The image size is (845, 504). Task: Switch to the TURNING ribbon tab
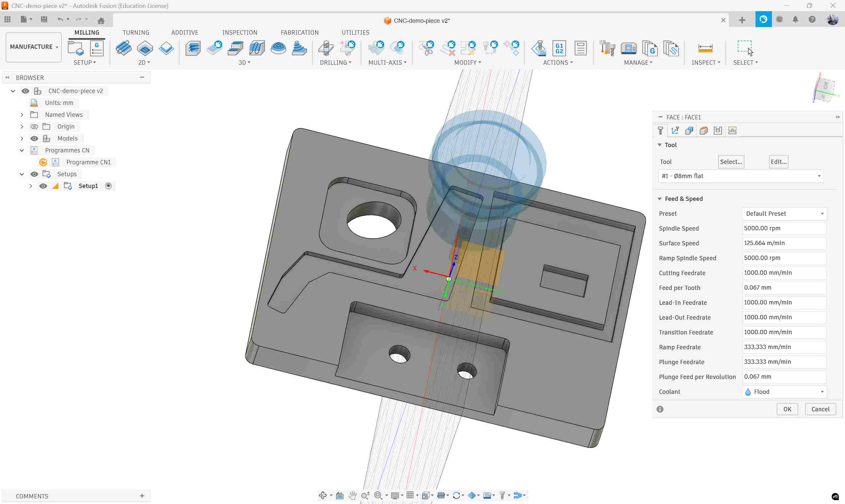[x=136, y=33]
